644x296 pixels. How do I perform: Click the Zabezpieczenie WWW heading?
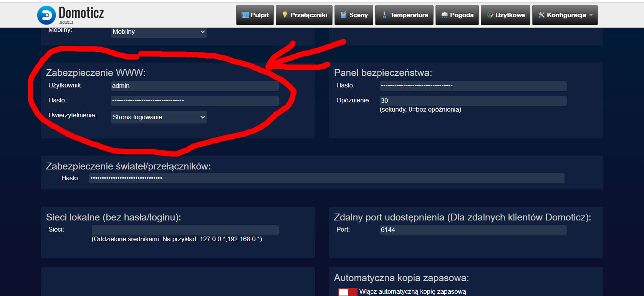(96, 73)
